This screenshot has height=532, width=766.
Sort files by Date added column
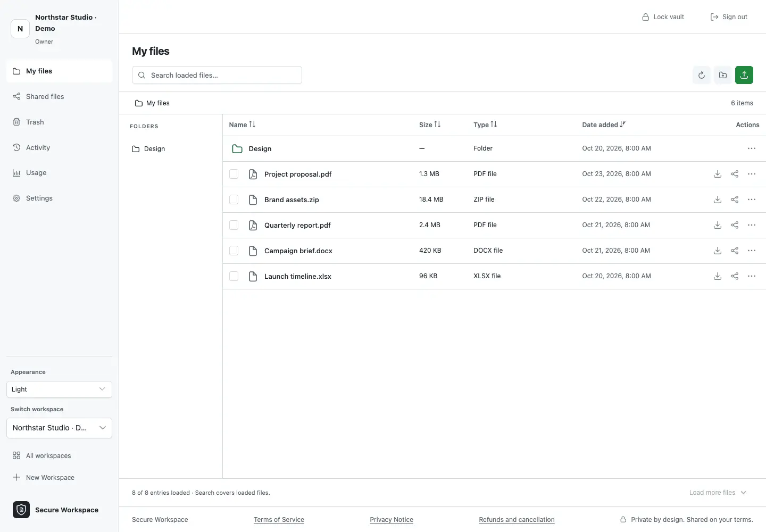604,124
